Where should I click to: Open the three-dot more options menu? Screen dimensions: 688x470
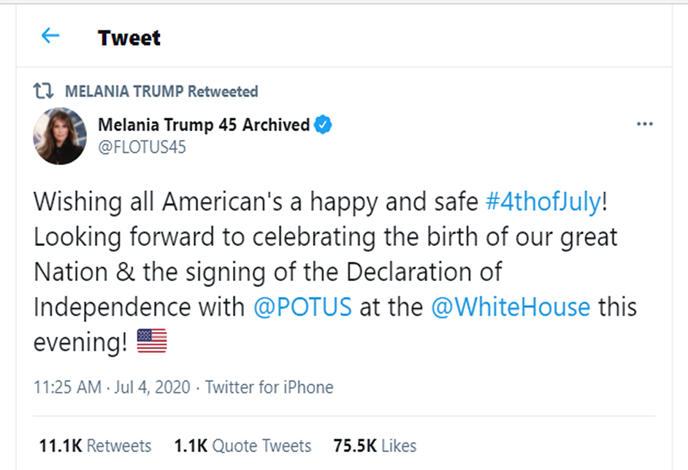tap(645, 125)
